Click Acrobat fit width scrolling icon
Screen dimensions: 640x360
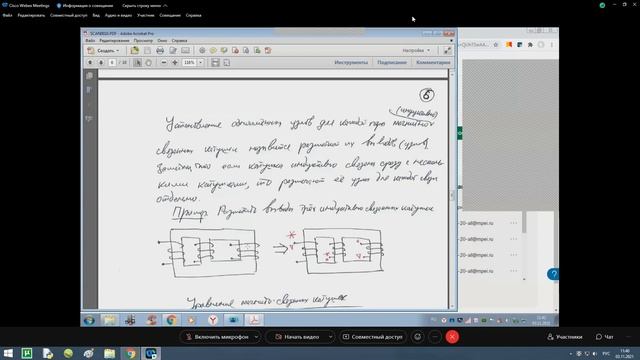[x=215, y=62]
